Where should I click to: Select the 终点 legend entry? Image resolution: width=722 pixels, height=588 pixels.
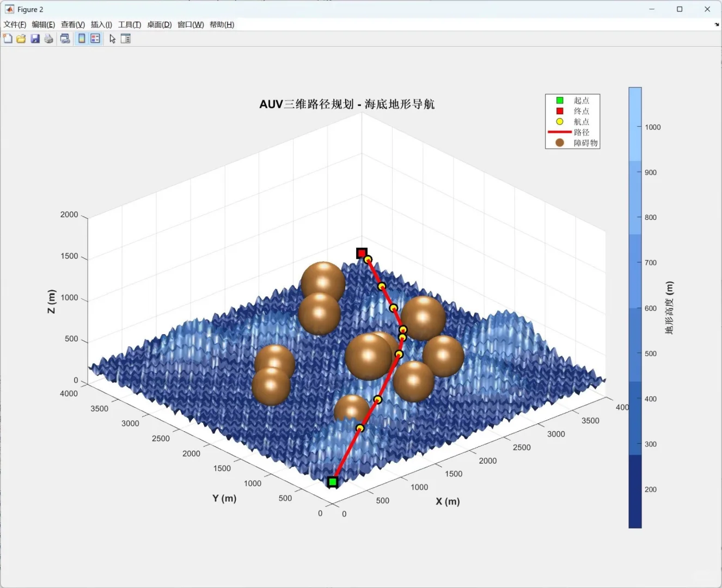click(572, 111)
